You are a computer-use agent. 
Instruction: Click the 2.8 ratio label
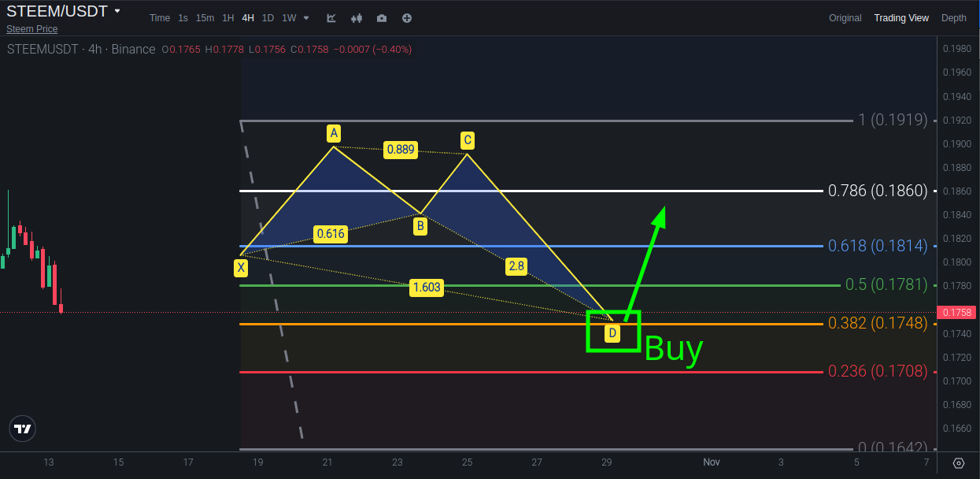click(516, 266)
